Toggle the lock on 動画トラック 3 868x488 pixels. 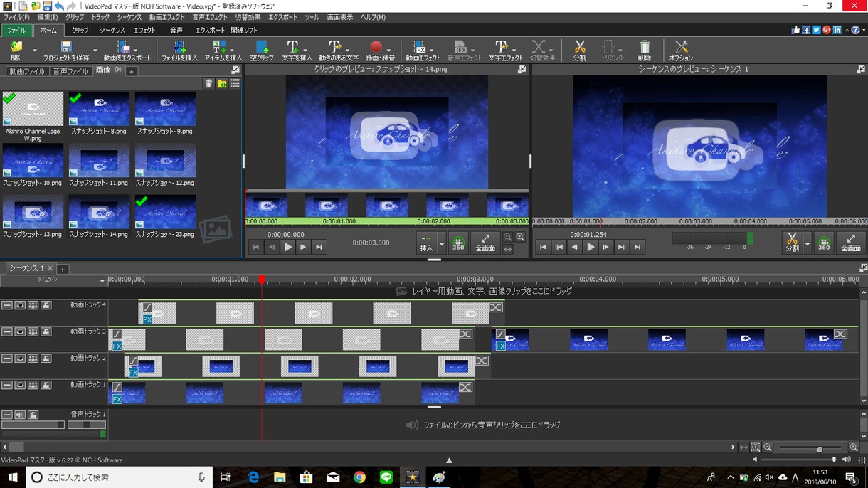coord(46,332)
